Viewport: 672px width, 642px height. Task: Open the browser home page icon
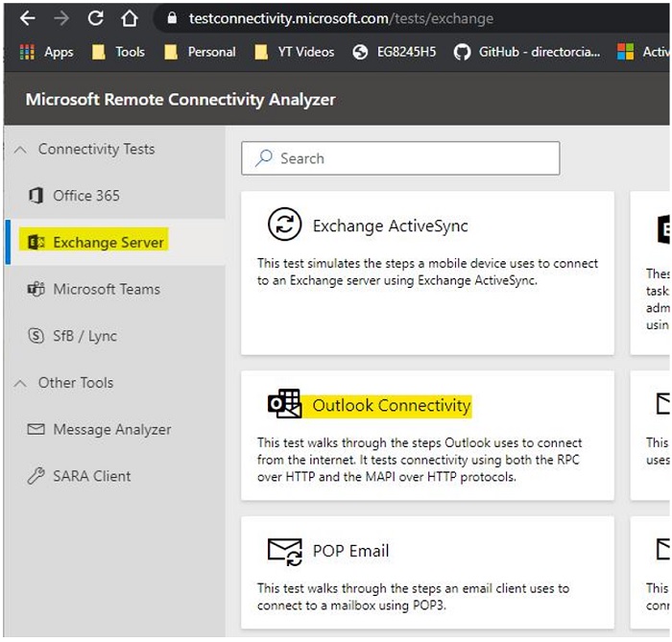[129, 18]
